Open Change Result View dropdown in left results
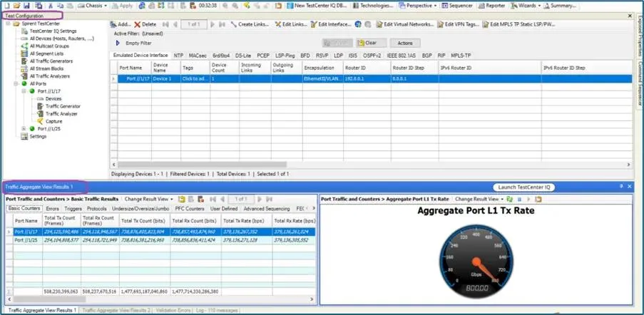This screenshot has height=315, width=644. click(x=148, y=199)
